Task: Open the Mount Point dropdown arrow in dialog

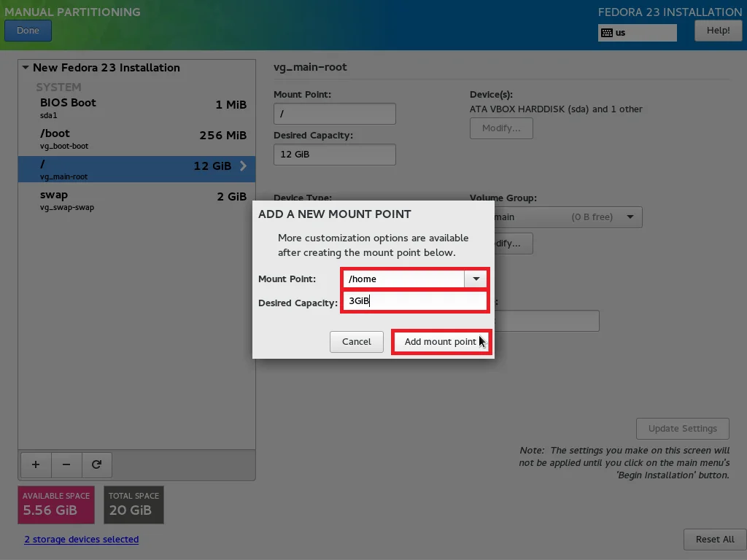Action: [476, 279]
